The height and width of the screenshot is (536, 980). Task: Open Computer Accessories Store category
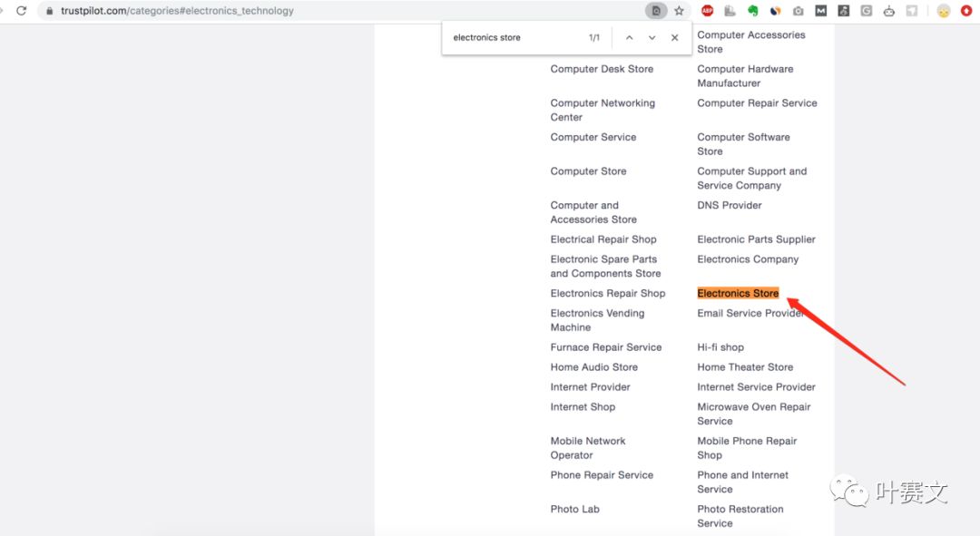tap(751, 42)
